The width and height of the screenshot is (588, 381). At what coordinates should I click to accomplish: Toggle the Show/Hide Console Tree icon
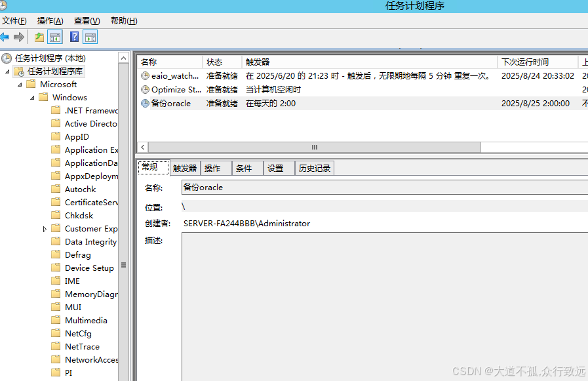(x=55, y=37)
